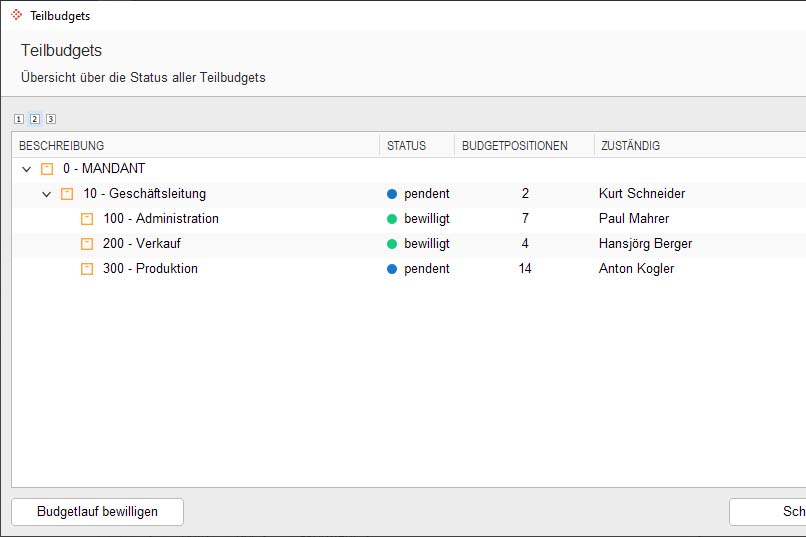Click the red Teilbudgets app icon in title bar

16,15
